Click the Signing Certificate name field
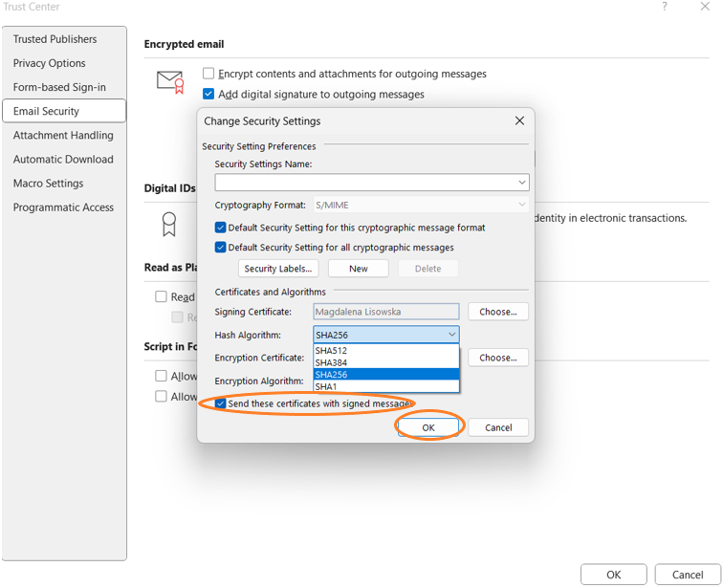The height and width of the screenshot is (588, 723). 386,312
